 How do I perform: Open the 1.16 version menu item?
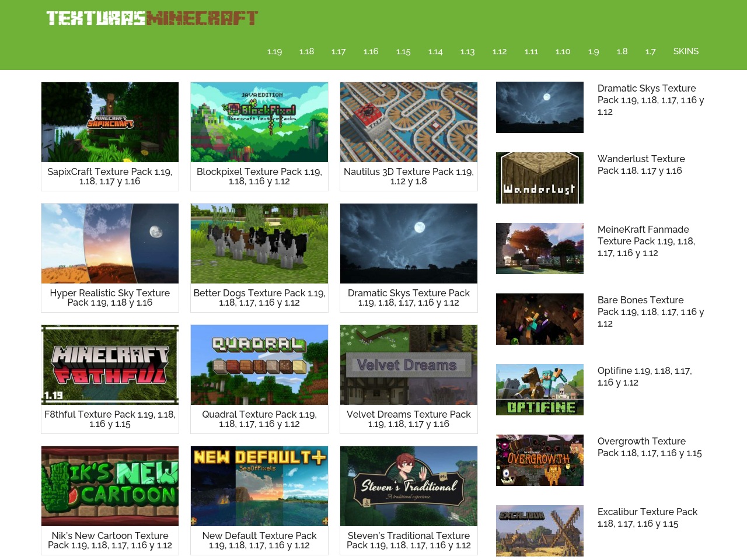tap(371, 51)
